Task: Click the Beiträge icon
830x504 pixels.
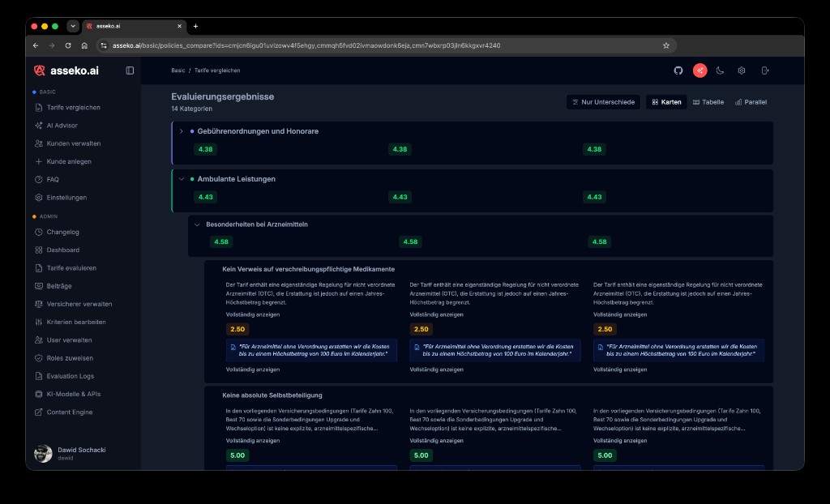Action: click(x=39, y=286)
